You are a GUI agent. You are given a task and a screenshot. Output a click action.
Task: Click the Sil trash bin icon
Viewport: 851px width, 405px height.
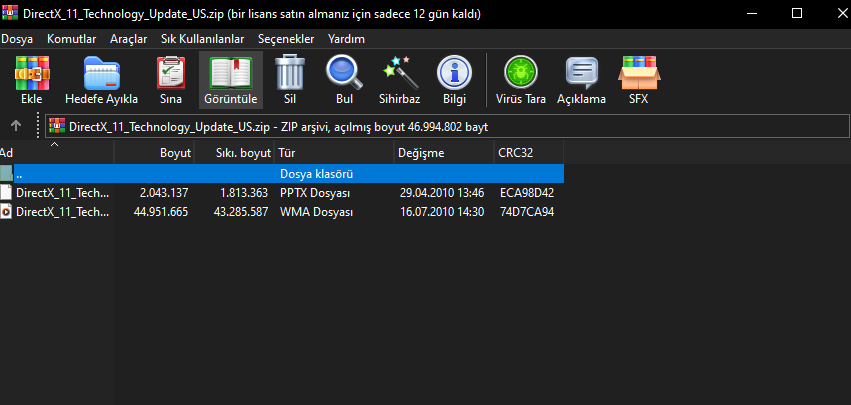[290, 72]
